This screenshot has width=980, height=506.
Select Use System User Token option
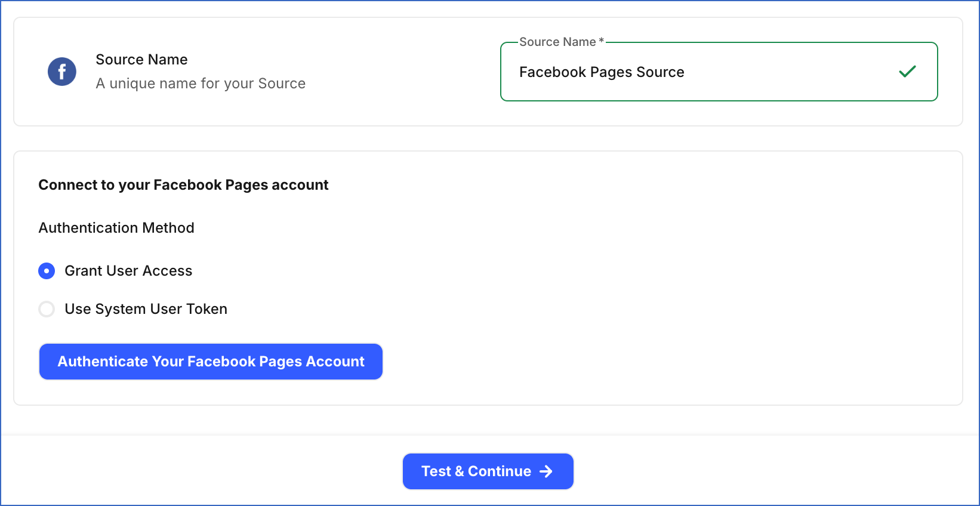pos(47,309)
